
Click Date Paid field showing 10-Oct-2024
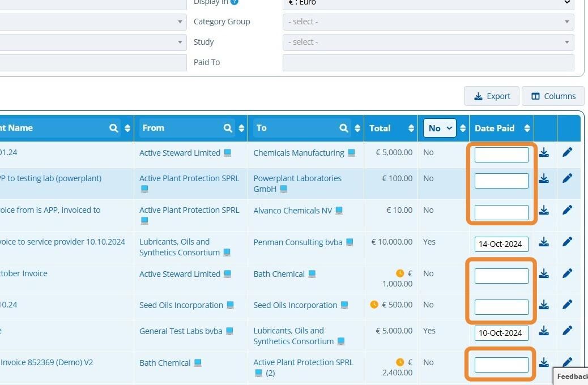501,333
